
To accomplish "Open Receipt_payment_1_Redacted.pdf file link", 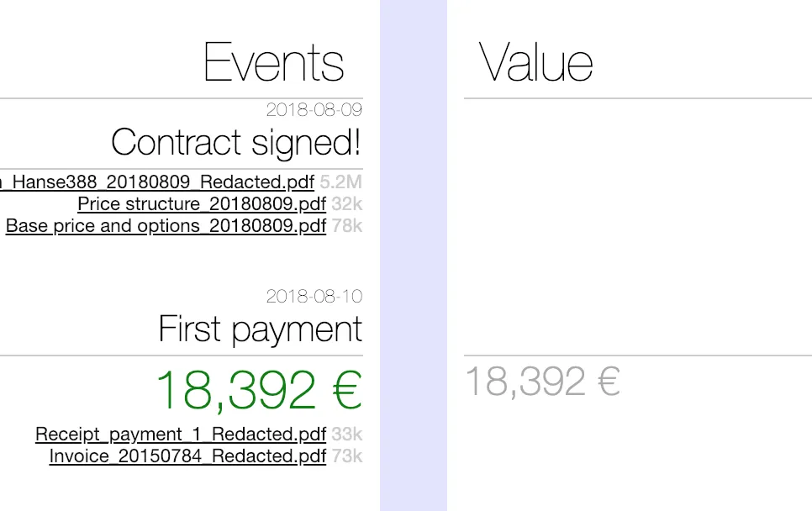I will pos(181,435).
